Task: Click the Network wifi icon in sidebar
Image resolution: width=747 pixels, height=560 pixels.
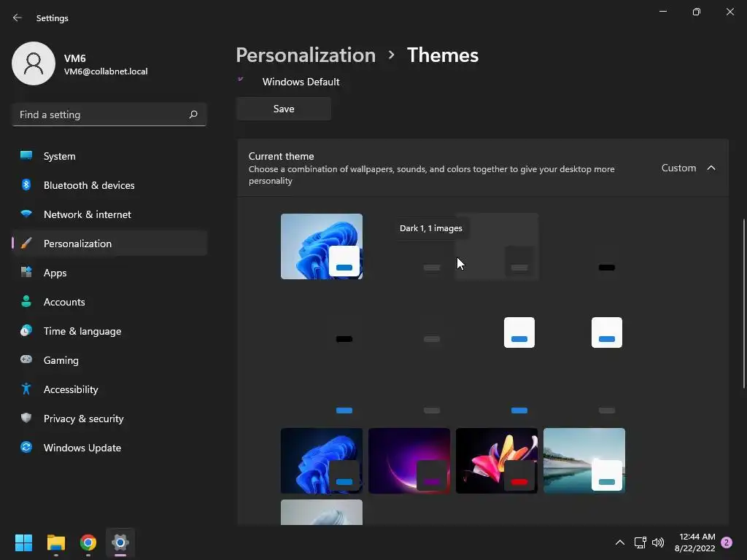Action: click(26, 214)
